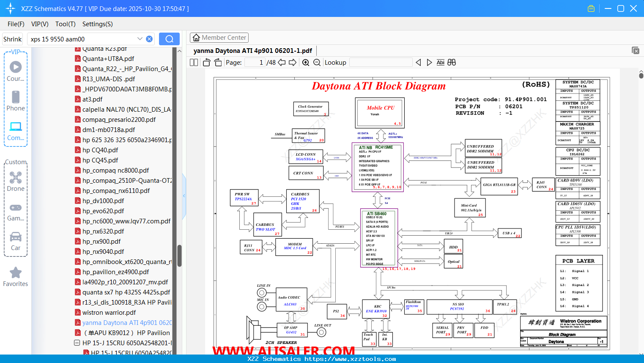
Task: Zoom out of the schematic
Action: (317, 63)
